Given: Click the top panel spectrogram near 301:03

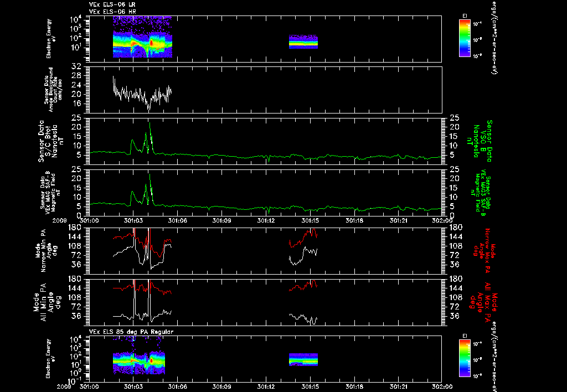Looking at the screenshot, I should tap(142, 37).
